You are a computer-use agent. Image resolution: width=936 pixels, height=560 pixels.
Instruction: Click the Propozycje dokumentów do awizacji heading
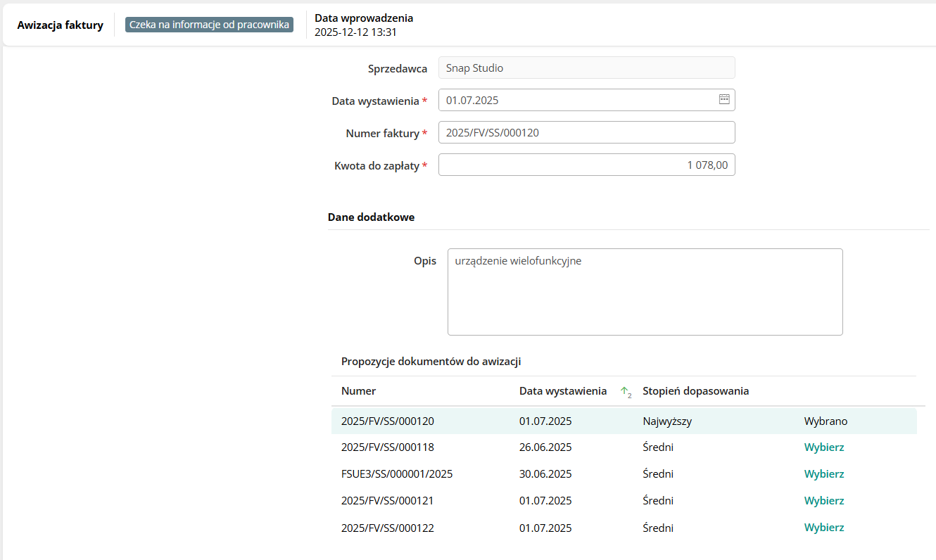(431, 362)
